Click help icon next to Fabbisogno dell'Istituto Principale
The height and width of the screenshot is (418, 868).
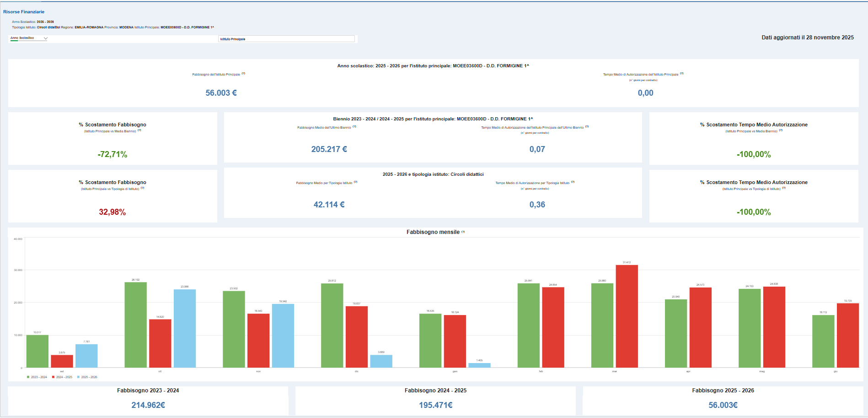[x=243, y=74]
